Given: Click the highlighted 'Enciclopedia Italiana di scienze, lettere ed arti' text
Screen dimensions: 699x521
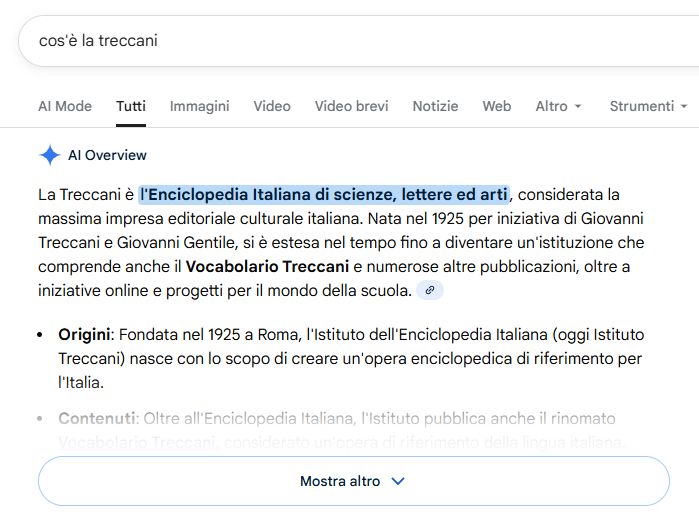Looking at the screenshot, I should pyautogui.click(x=324, y=195).
